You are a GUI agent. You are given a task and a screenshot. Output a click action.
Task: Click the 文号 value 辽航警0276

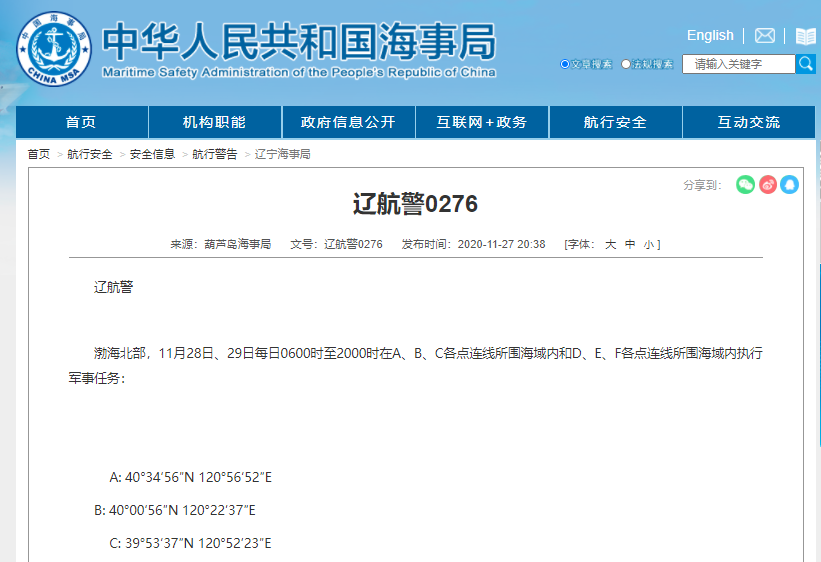point(353,244)
